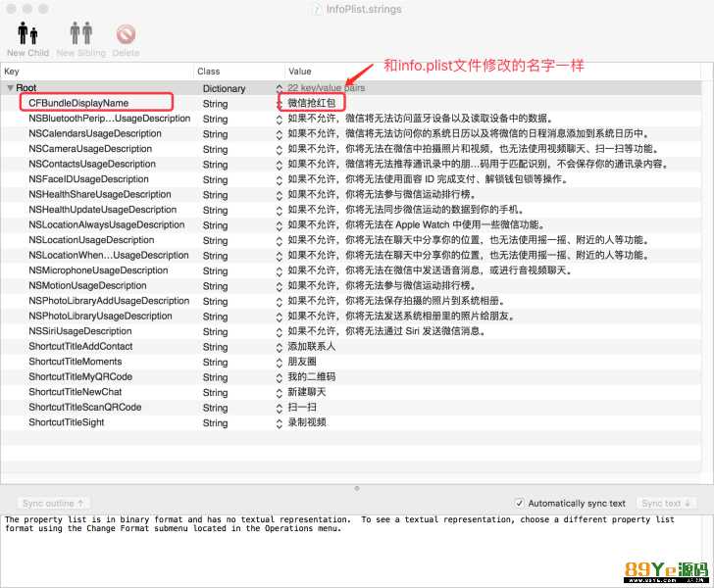This screenshot has width=714, height=588.
Task: Select the ShortcutTitleMoments key
Action: click(x=76, y=362)
